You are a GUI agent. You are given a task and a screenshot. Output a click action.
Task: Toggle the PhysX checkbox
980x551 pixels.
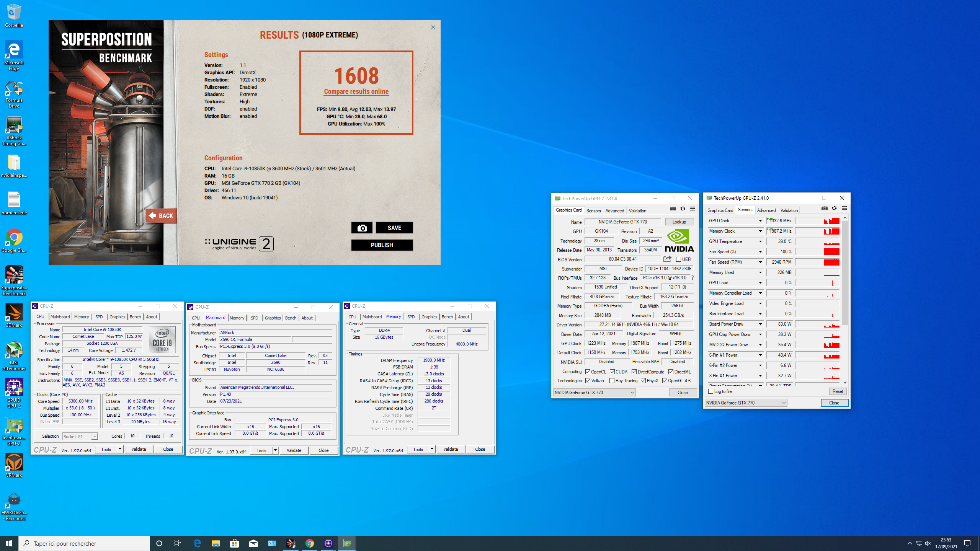coord(643,381)
